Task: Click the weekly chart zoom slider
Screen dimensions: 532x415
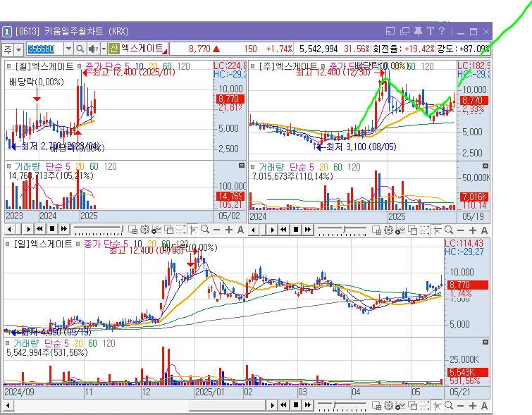Action: coord(342,230)
